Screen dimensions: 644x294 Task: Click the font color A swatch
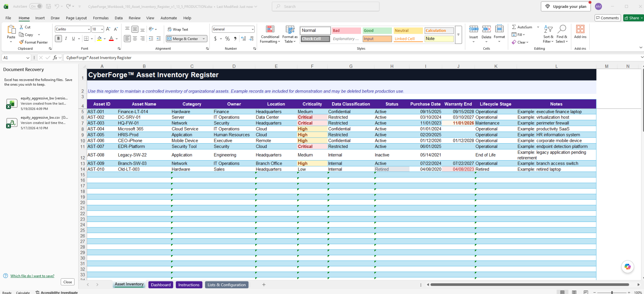click(111, 38)
